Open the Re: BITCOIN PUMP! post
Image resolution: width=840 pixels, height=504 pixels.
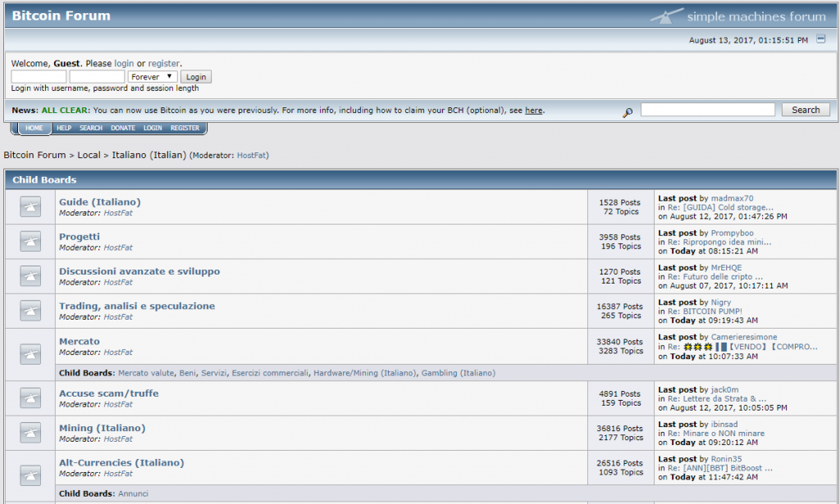click(705, 311)
